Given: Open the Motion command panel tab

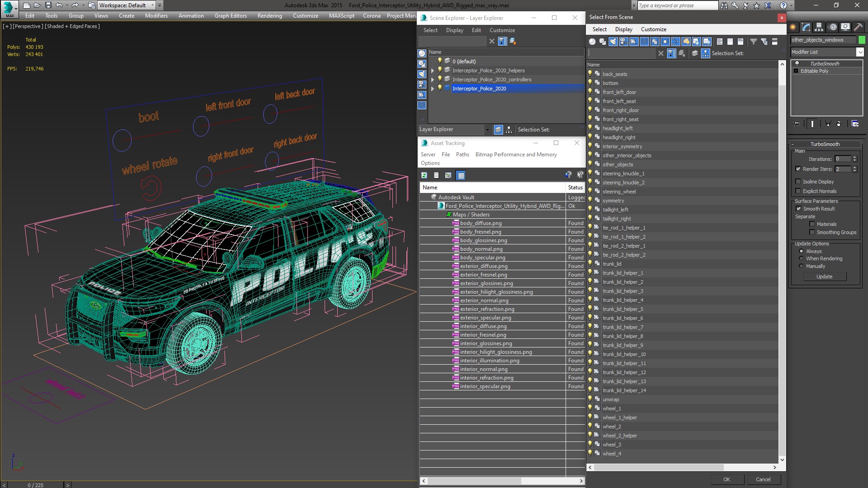Looking at the screenshot, I should (x=832, y=27).
